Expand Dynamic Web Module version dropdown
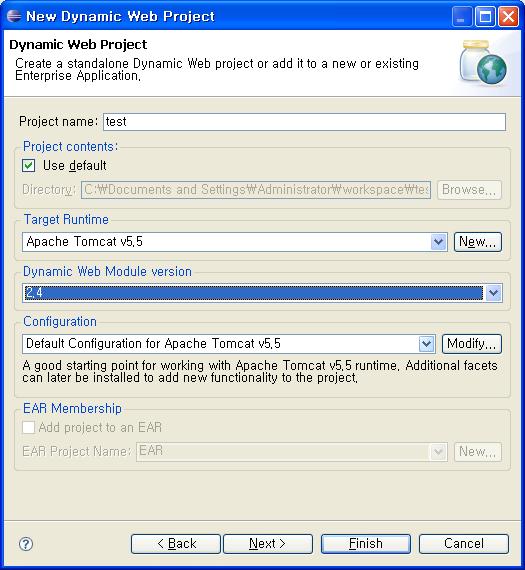Screen dimensions: 525x570 [493, 293]
